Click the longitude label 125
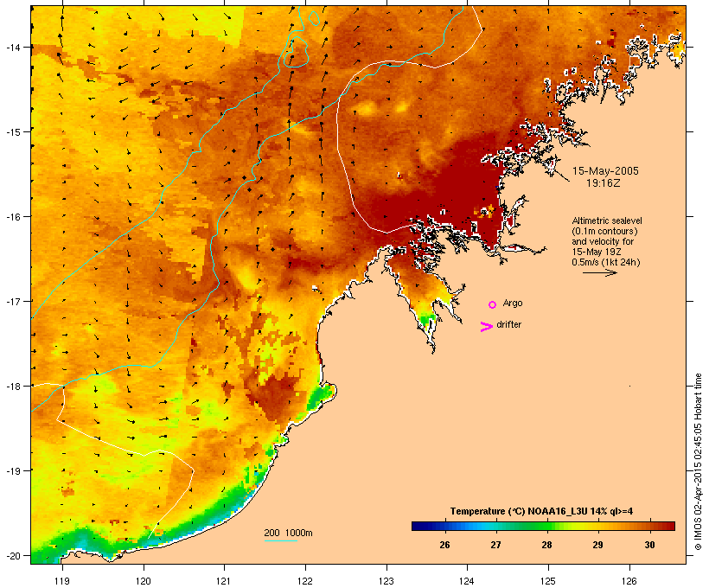This screenshot has height=588, width=709. coord(548,581)
